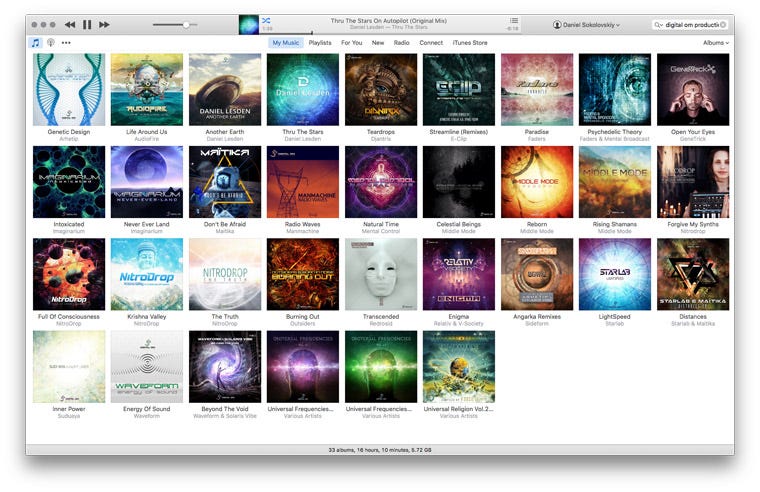The width and height of the screenshot is (760, 492).
Task: Click the song playback progress bar
Action: 390,33
